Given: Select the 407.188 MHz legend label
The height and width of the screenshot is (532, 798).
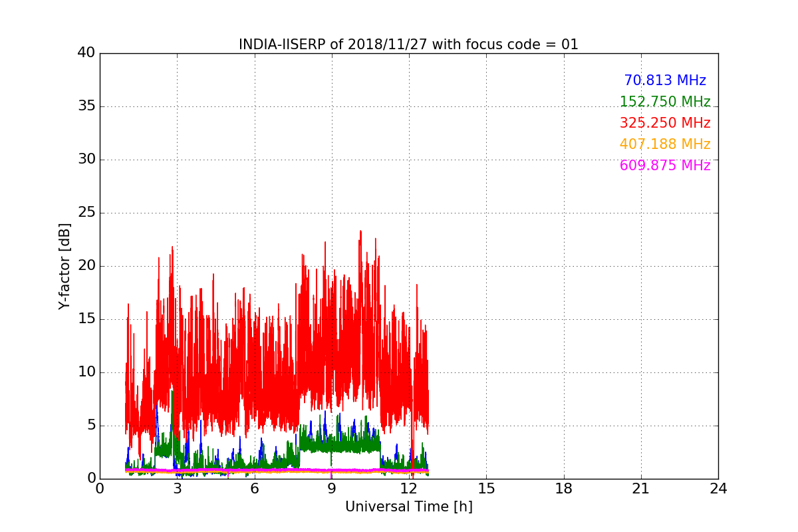Looking at the screenshot, I should pos(665,144).
